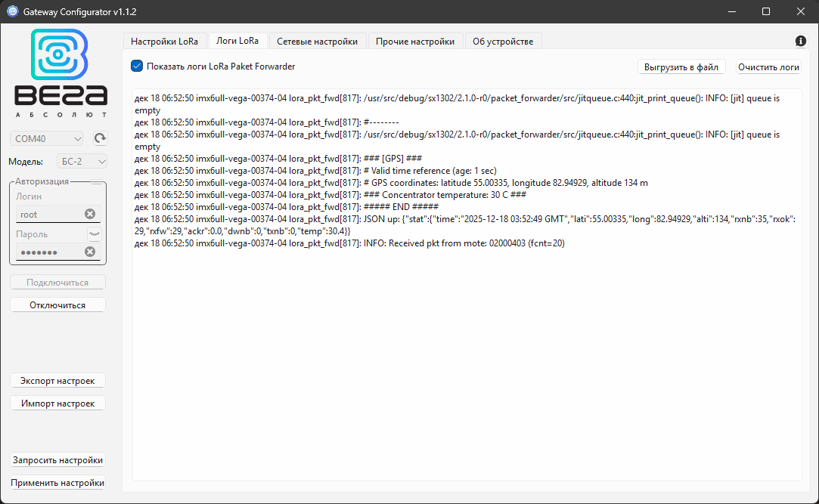Collapse the Авторизация panel with minus icon
Viewport: 819px width, 504px height.
tap(95, 181)
